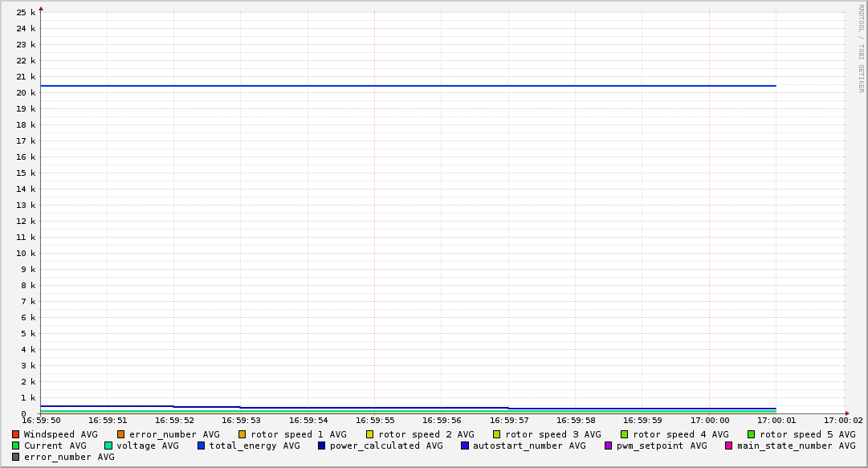Select the green Current AVG legend swatch
Screen dimensions: 868x468
click(x=16, y=446)
